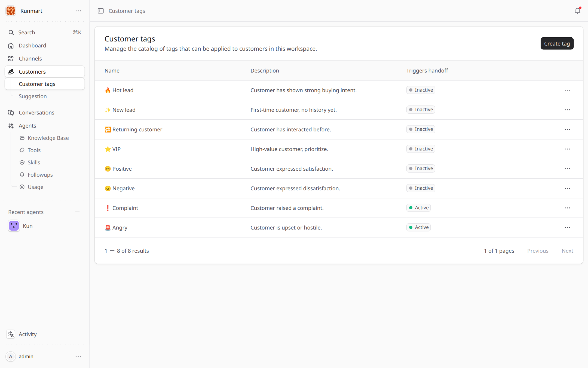
Task: Click the Usage dollar icon
Action: 22,187
